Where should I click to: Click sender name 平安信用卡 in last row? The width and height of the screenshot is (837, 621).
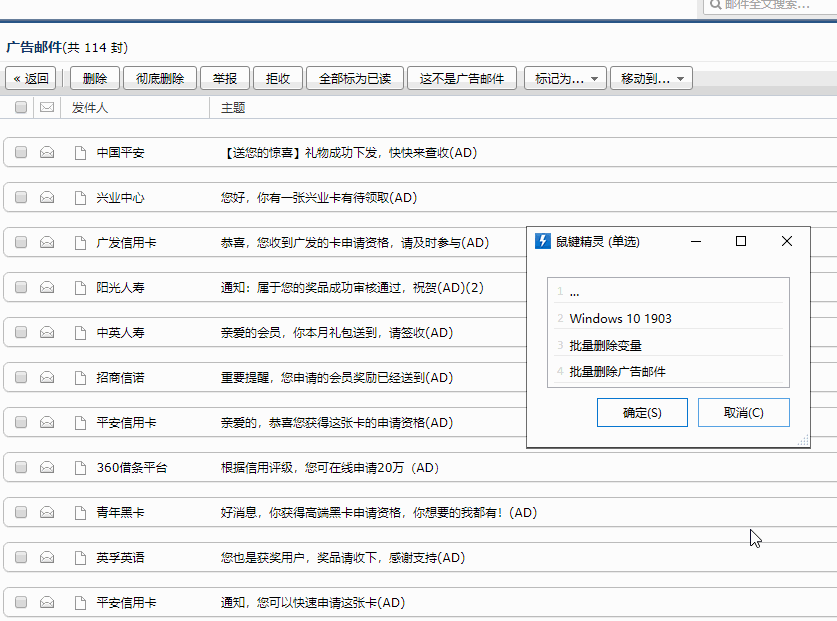point(126,603)
